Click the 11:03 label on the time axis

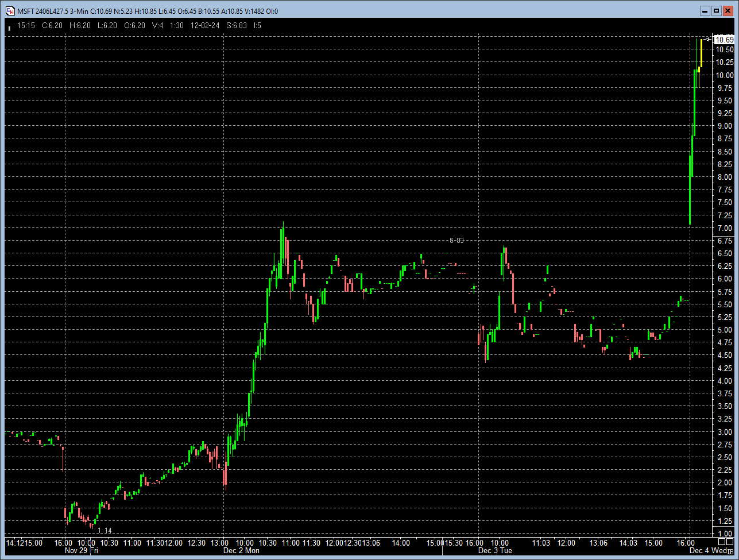[541, 542]
